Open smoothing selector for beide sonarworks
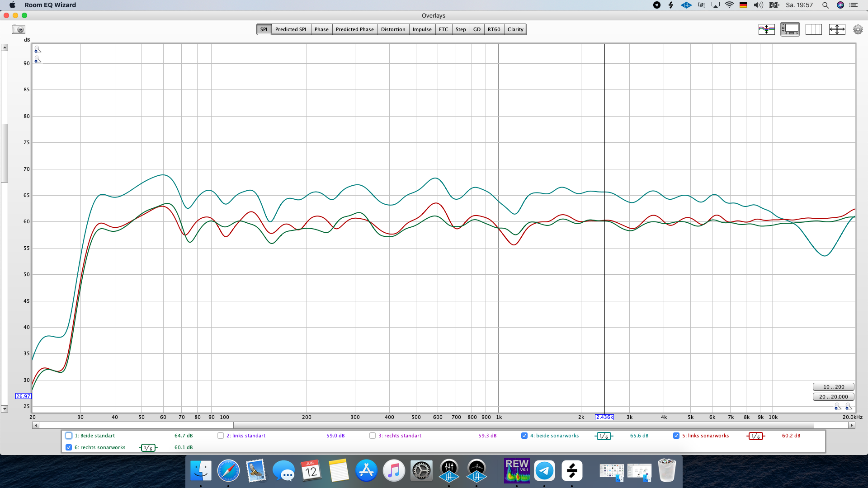The height and width of the screenshot is (488, 868). (604, 436)
